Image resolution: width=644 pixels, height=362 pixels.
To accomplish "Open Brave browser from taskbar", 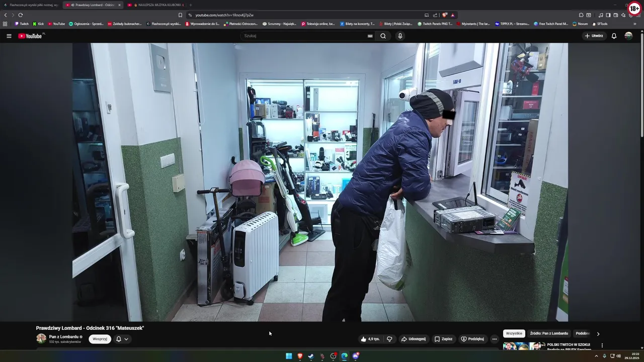I will pyautogui.click(x=300, y=356).
